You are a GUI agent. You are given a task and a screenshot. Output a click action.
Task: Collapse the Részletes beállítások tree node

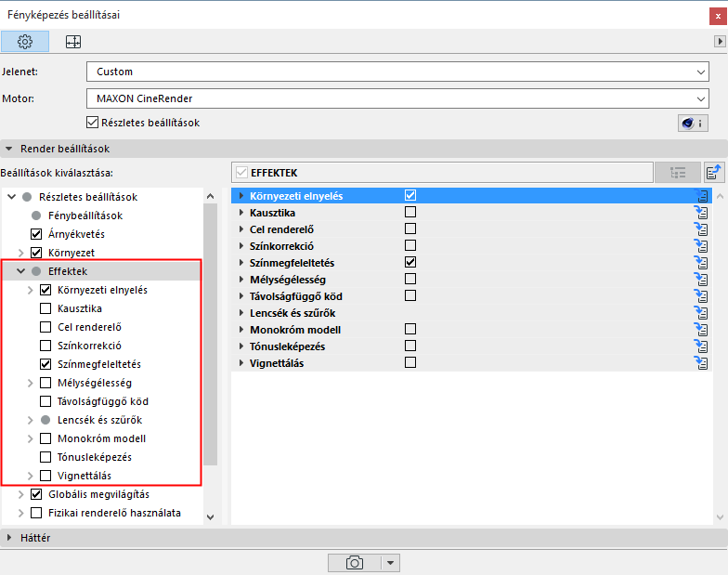click(11, 197)
